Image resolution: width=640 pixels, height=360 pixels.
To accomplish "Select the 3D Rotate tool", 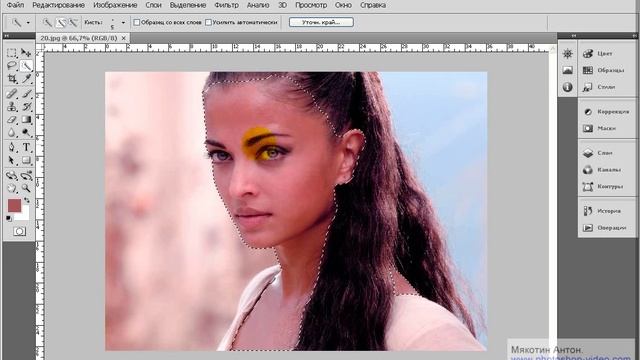I will tap(11, 176).
